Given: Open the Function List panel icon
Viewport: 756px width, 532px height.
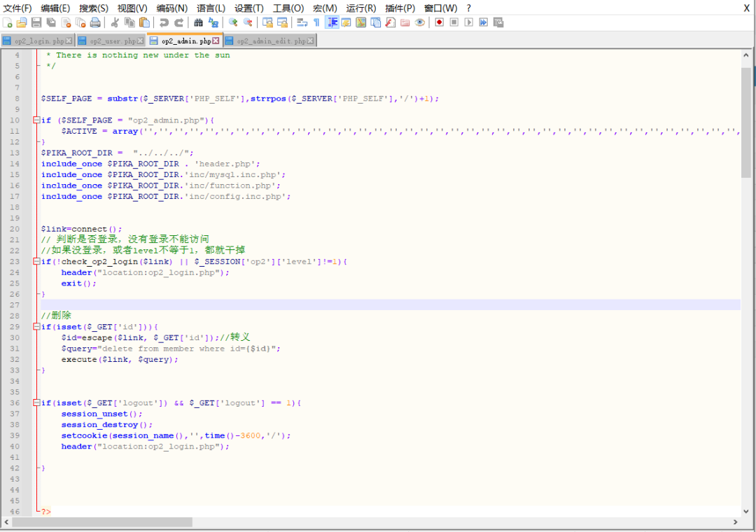Looking at the screenshot, I should click(391, 22).
